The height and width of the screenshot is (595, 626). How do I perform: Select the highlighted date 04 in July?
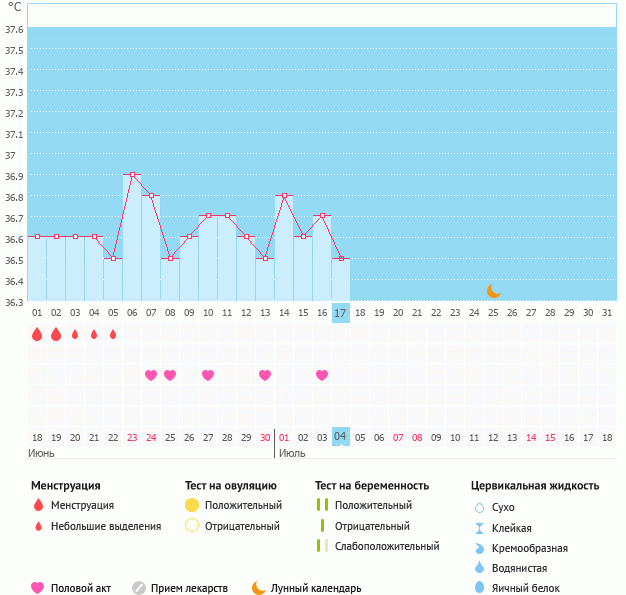(x=340, y=437)
